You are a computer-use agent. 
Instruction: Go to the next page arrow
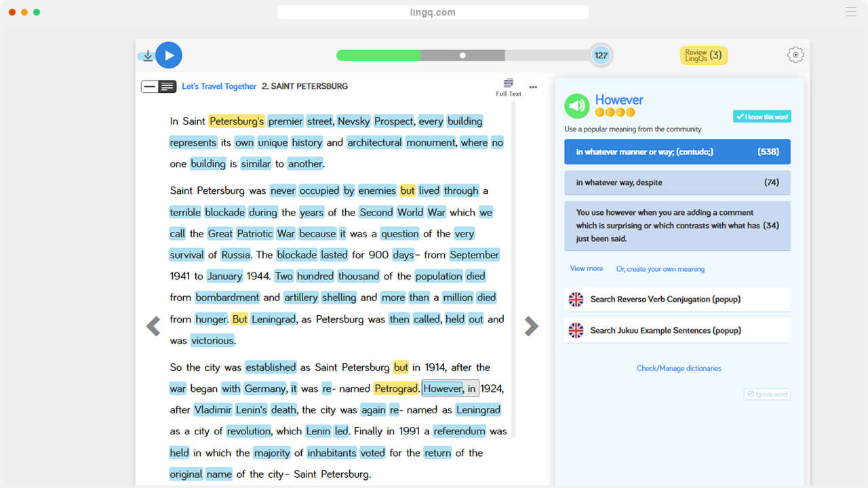531,326
